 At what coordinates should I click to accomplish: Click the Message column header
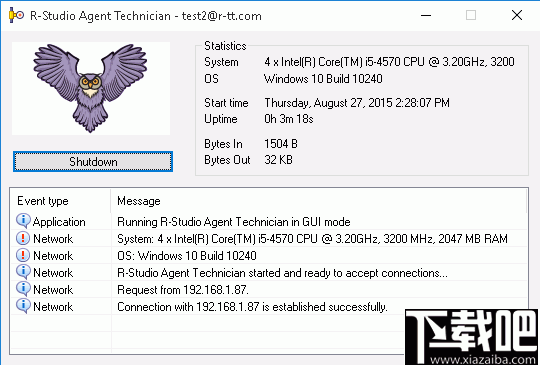pyautogui.click(x=319, y=201)
